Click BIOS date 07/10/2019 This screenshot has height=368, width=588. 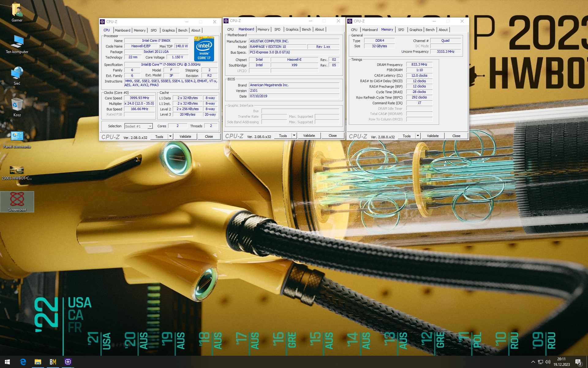[x=294, y=96]
